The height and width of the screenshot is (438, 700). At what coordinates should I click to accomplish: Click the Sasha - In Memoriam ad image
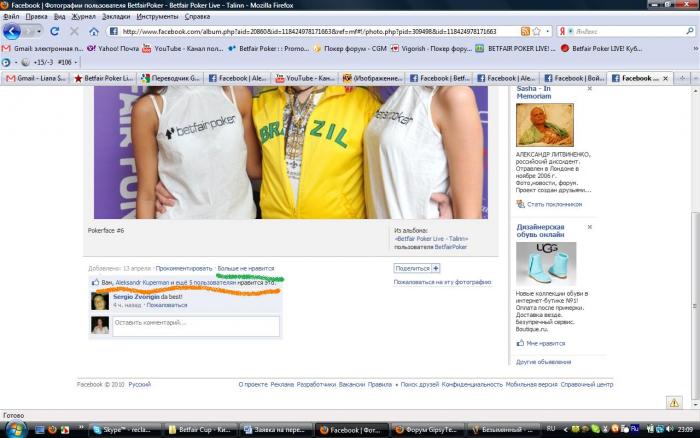(x=545, y=125)
